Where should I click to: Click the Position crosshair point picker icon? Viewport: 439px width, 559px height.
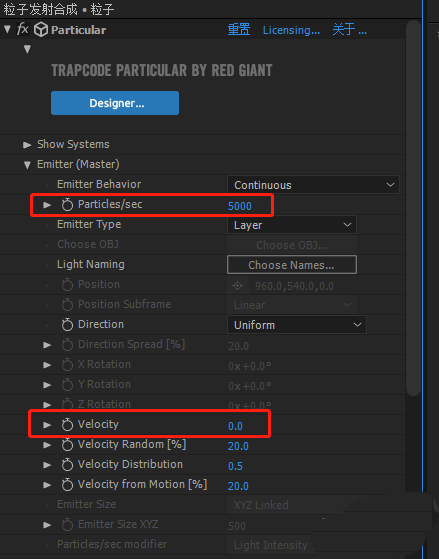pos(238,286)
